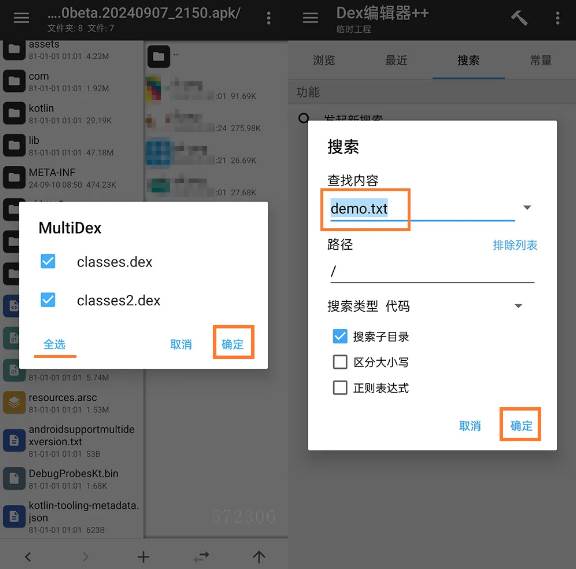Tap the up arrow in bottom bar
The height and width of the screenshot is (569, 576).
click(259, 557)
